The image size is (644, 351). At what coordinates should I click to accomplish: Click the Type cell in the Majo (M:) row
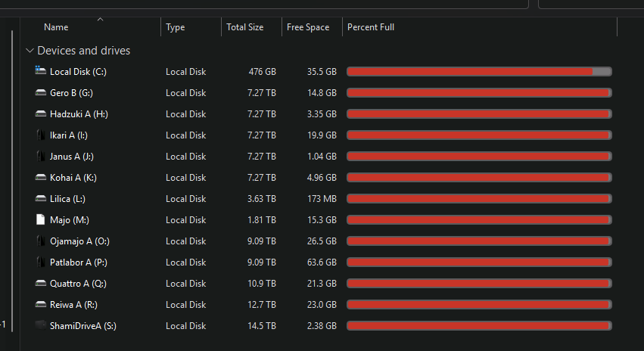click(x=185, y=220)
